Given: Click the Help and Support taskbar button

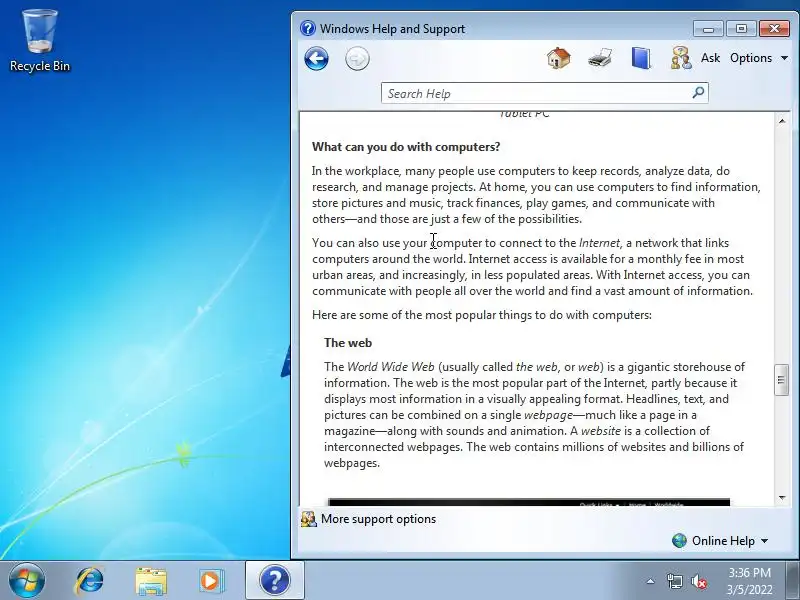Looking at the screenshot, I should [x=275, y=581].
